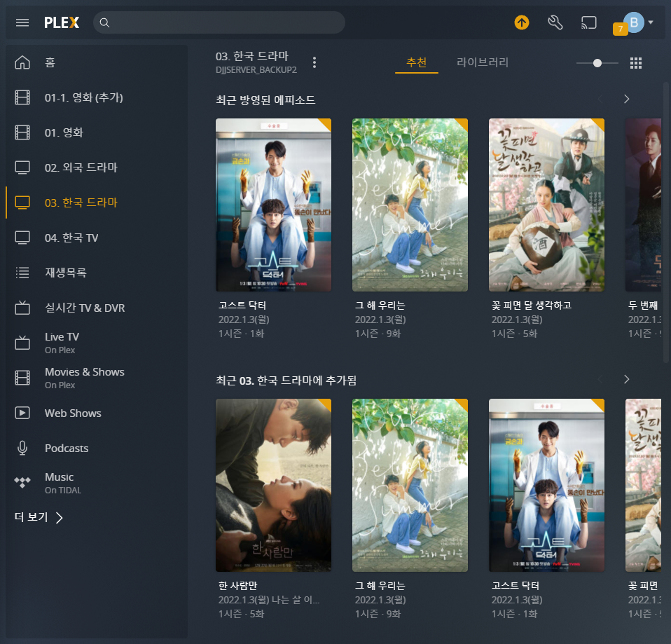Click 두 번째 partially visible poster
Image resolution: width=671 pixels, height=644 pixels.
pos(643,205)
